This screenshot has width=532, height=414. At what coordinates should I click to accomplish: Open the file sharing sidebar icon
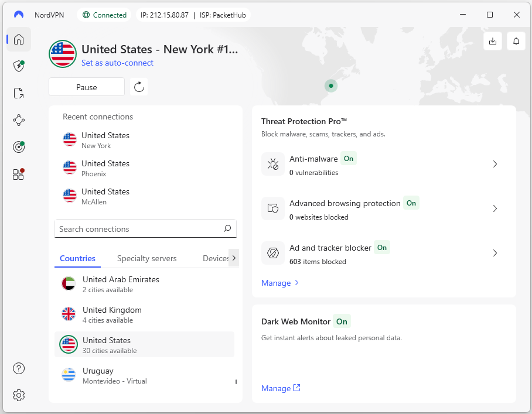(19, 93)
